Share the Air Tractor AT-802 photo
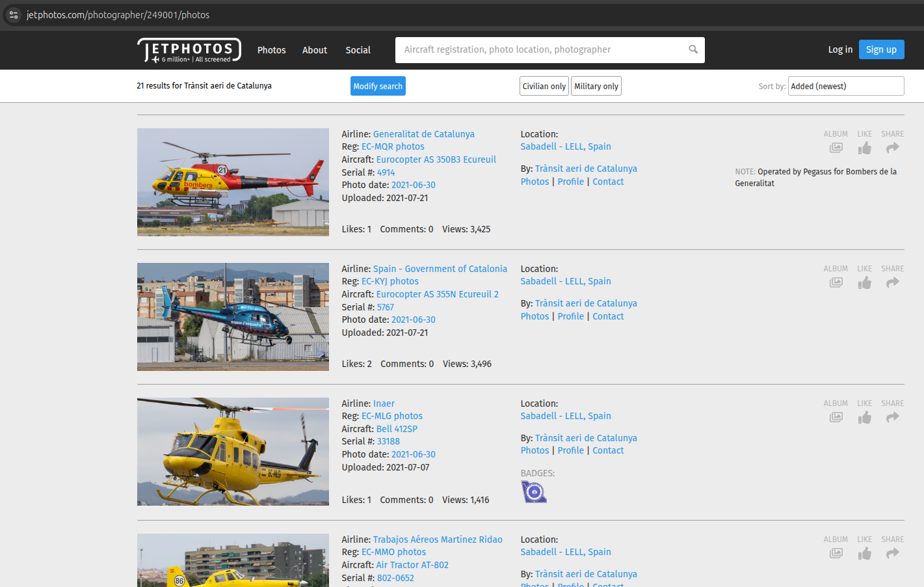Screen dimensions: 924x587 [x=892, y=554]
